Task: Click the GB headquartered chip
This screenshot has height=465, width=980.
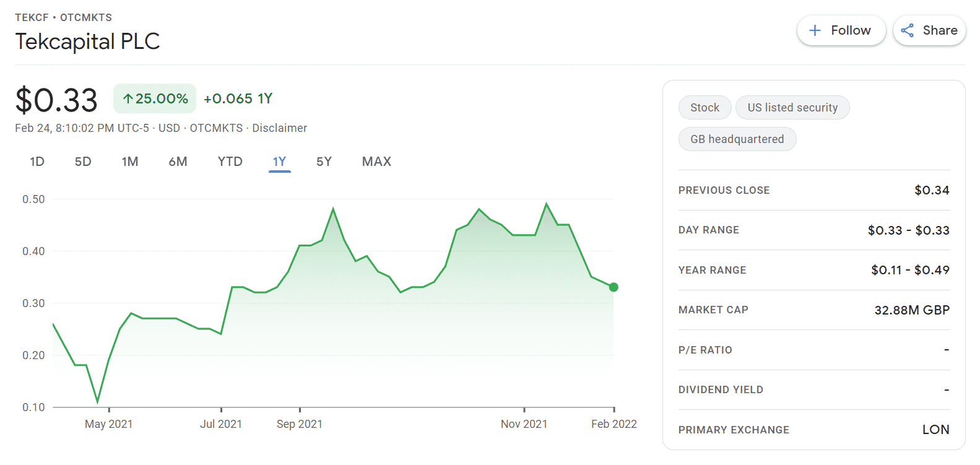Action: tap(737, 139)
